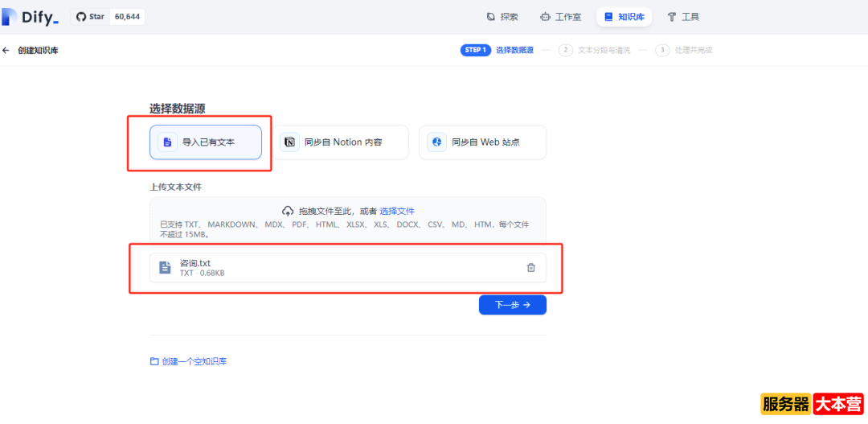Click the GitHub Star icon
Viewport: 868px width, 424px height.
pos(81,17)
